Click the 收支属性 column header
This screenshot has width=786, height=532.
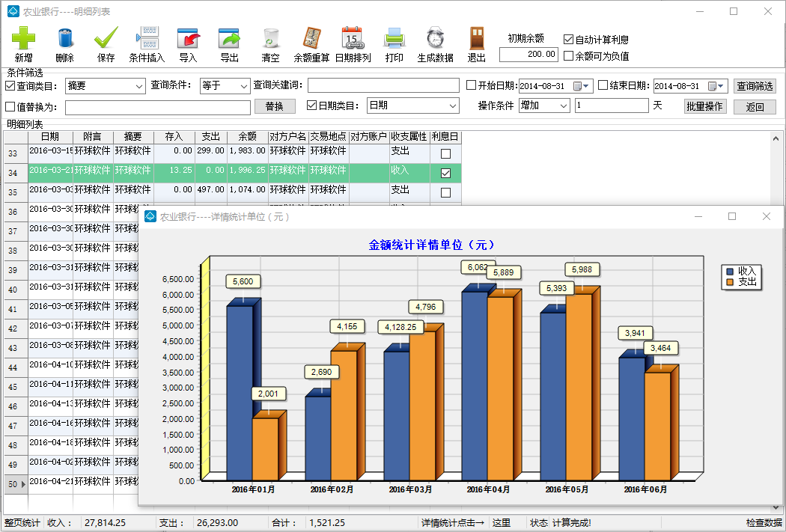point(409,137)
